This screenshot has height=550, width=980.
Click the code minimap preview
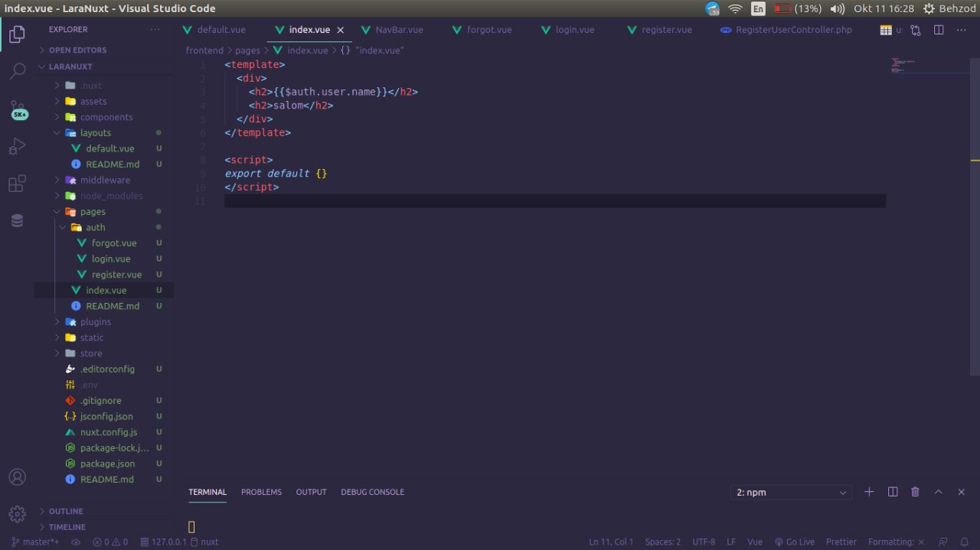(x=930, y=65)
